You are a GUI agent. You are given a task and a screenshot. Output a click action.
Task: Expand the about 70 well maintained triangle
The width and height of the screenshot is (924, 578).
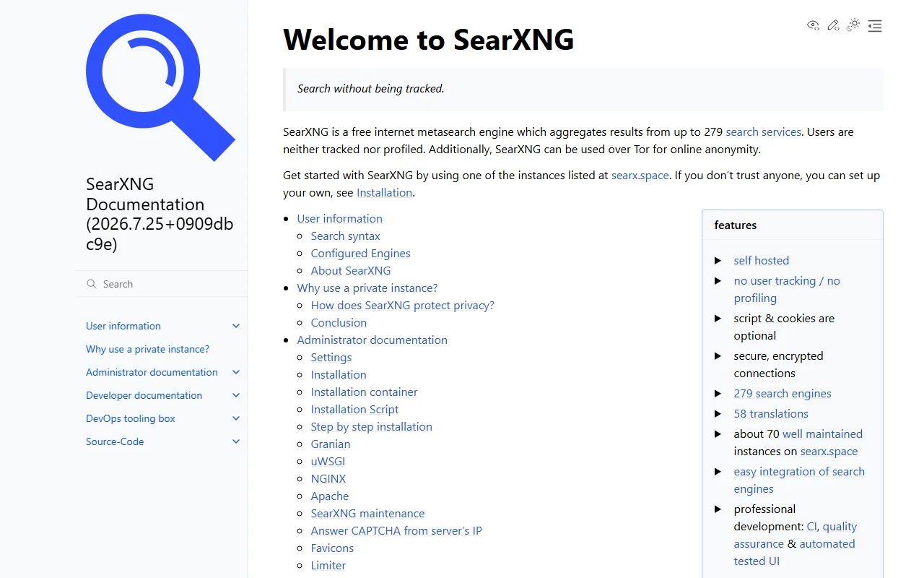click(x=718, y=433)
